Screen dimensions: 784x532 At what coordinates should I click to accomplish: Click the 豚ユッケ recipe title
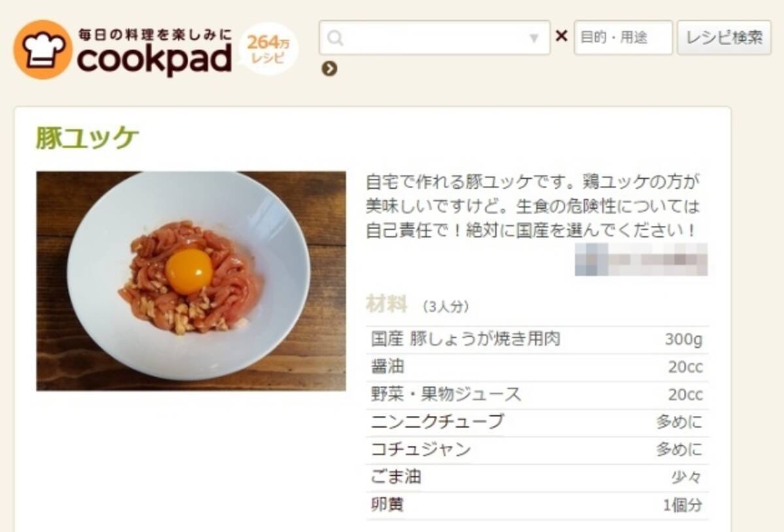(x=88, y=138)
